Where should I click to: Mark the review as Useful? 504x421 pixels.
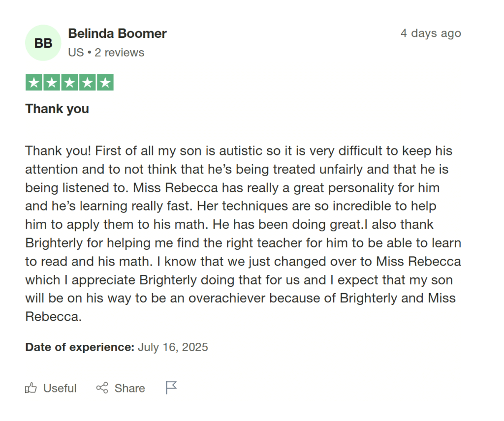pos(50,388)
